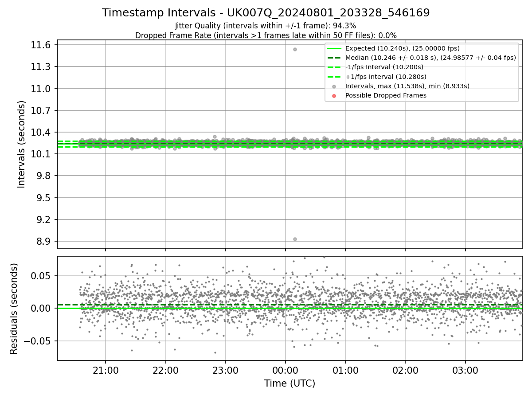Click the outlier point near 8.933 seconds
This screenshot has height=399, width=532.
295,239
